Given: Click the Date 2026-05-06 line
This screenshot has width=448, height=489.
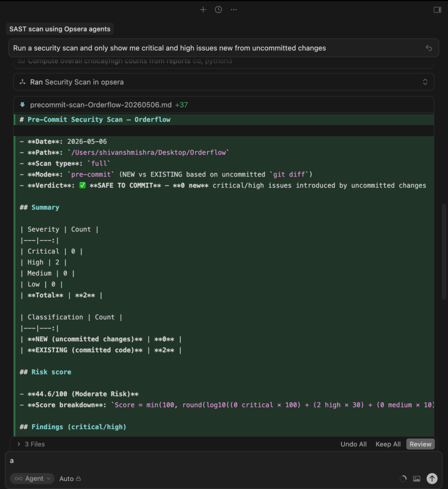Looking at the screenshot, I should tap(63, 141).
